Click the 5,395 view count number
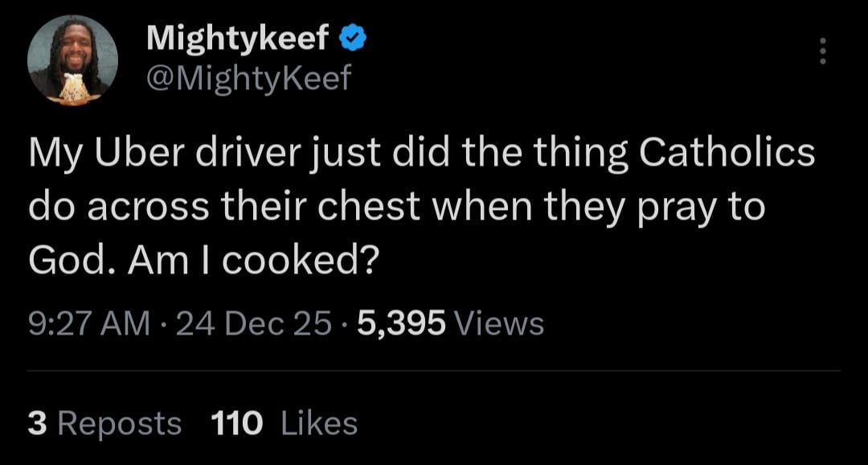Screen dimensions: 868x465 pos(402,323)
